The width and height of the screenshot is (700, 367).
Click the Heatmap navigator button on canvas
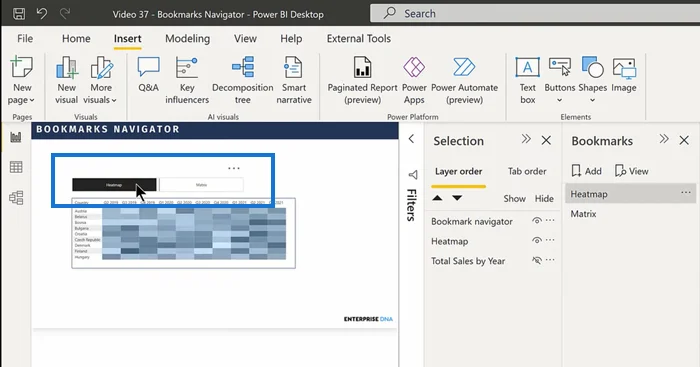click(x=114, y=185)
